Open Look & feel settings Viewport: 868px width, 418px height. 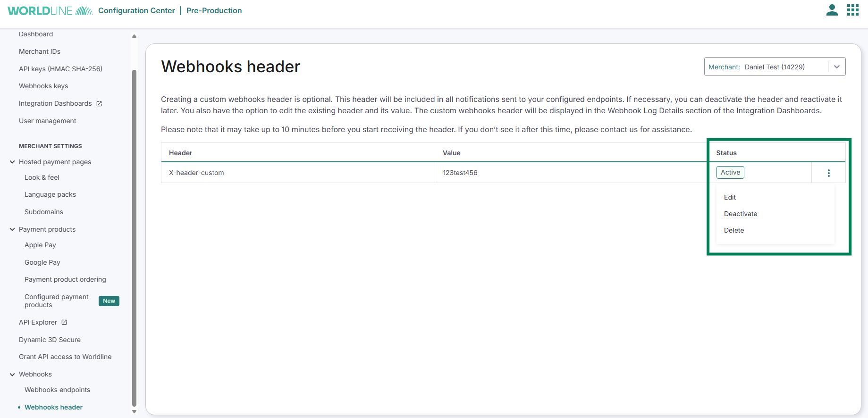point(42,177)
